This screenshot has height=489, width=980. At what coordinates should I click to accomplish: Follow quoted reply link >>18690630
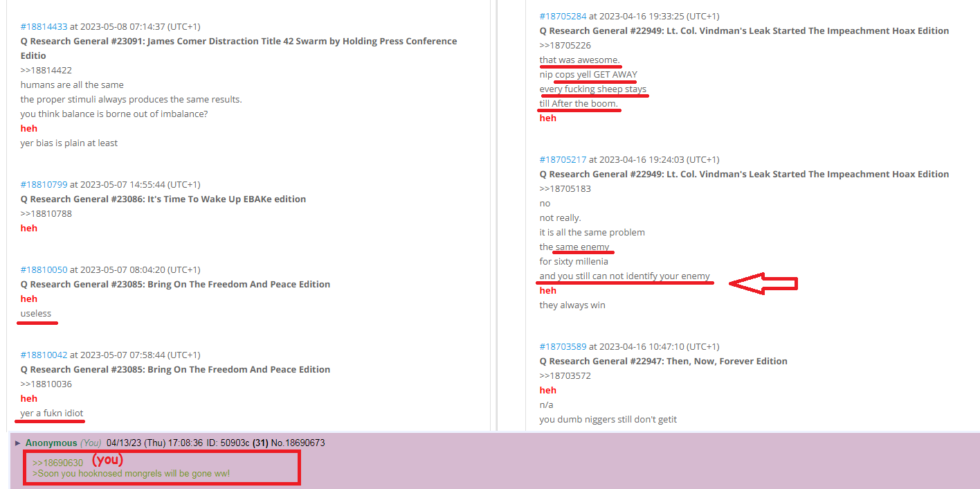[x=57, y=463]
